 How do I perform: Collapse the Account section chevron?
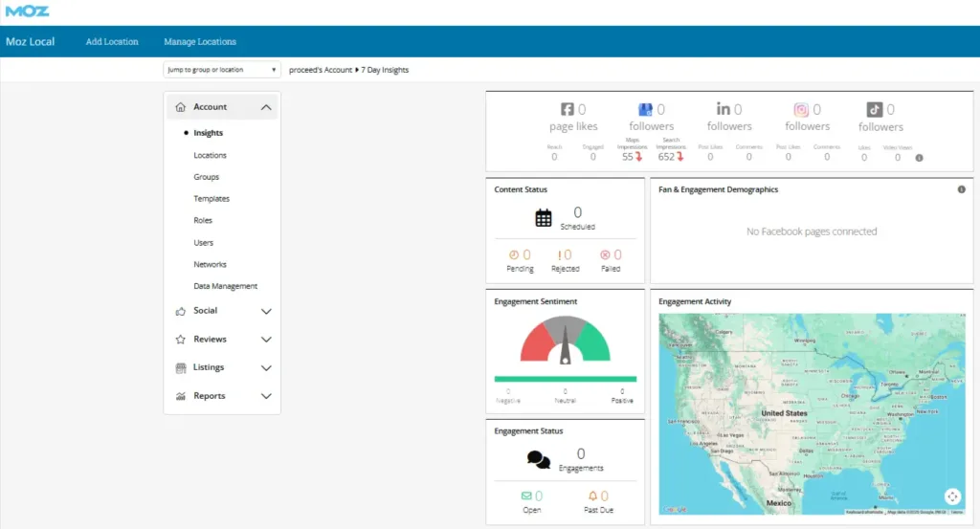pyautogui.click(x=266, y=107)
